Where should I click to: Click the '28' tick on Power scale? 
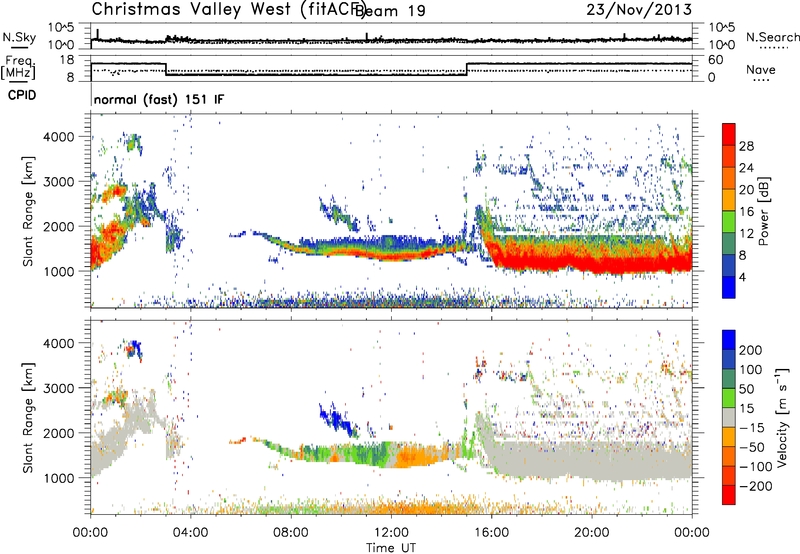point(746,146)
